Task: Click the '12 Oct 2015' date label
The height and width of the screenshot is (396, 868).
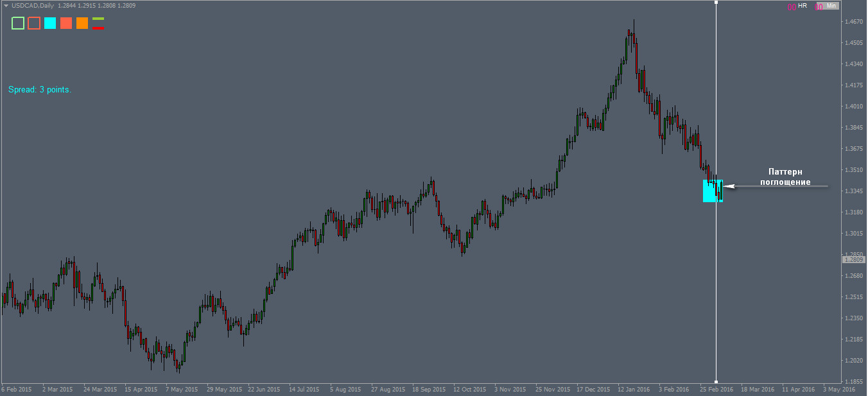Action: pyautogui.click(x=469, y=390)
